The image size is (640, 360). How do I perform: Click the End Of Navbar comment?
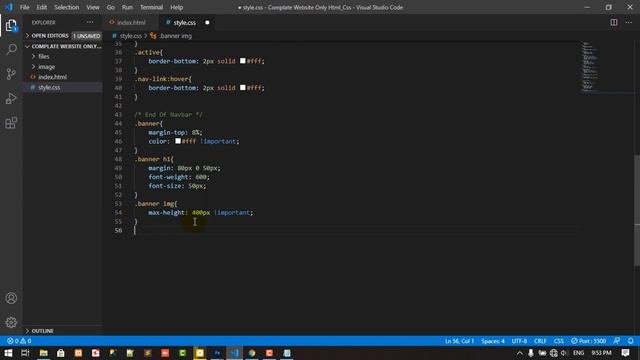pos(168,115)
